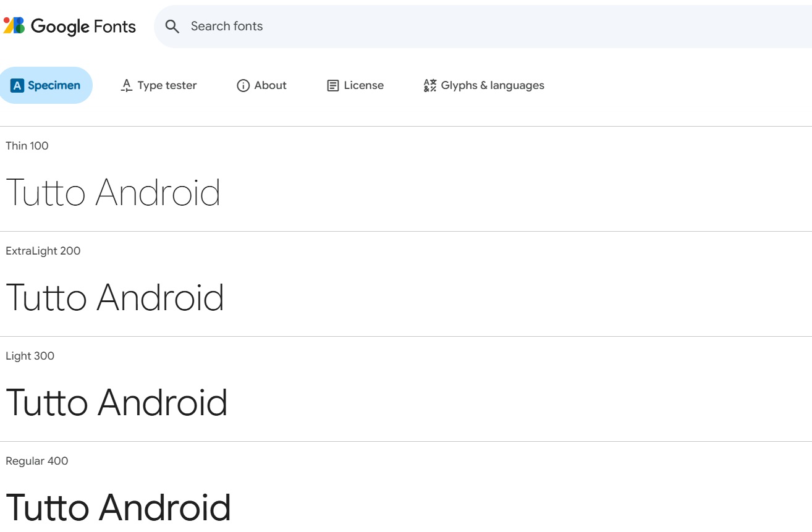Select the blue "A" Specimen icon
Viewport: 812px width, 532px height.
17,85
